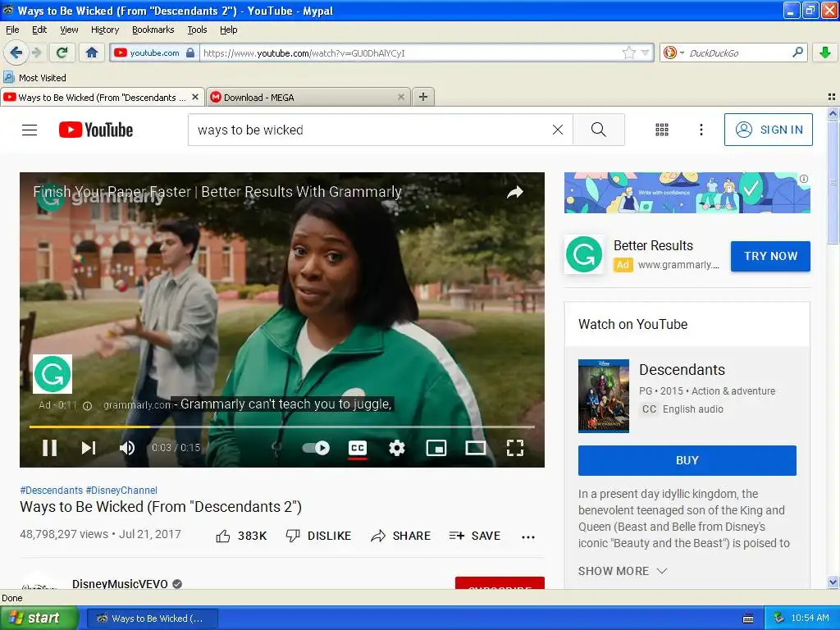Close the Ways to Be Wicked tab

click(195, 97)
